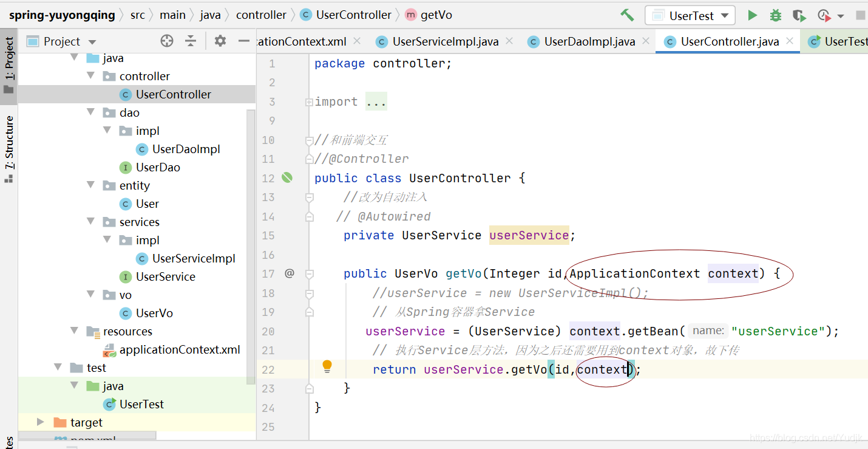This screenshot has height=449, width=868.
Task: Close the UserController.java tab
Action: click(x=790, y=41)
